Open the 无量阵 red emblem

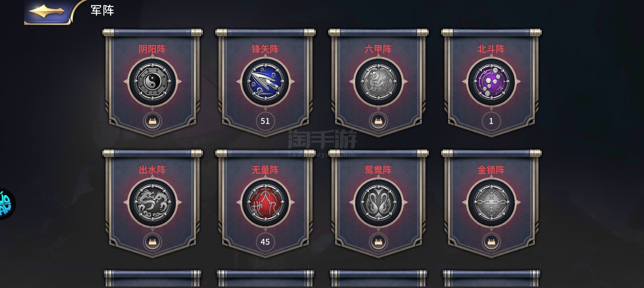265,202
